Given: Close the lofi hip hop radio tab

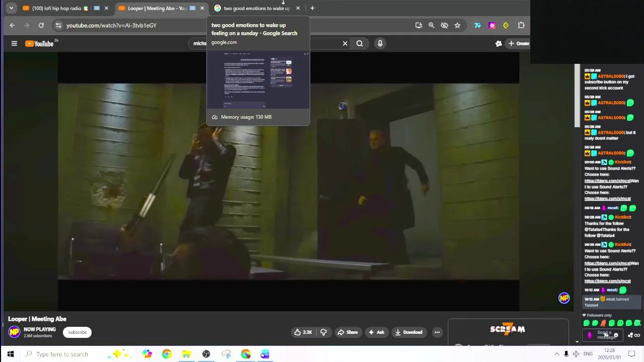Looking at the screenshot, I should point(106,8).
